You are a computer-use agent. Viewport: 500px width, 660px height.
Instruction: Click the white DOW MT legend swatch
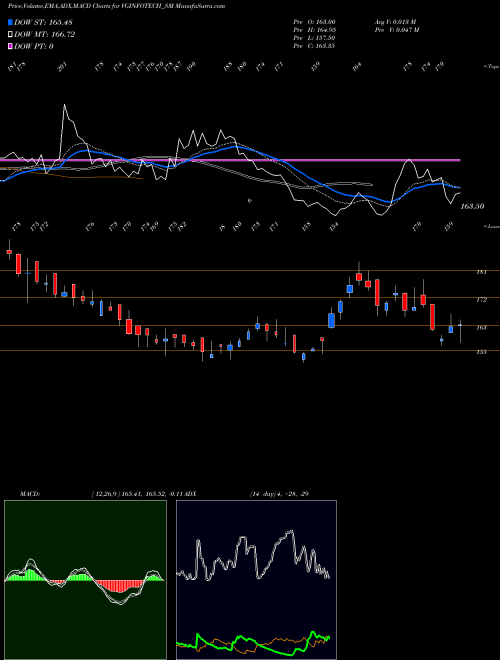click(x=10, y=34)
